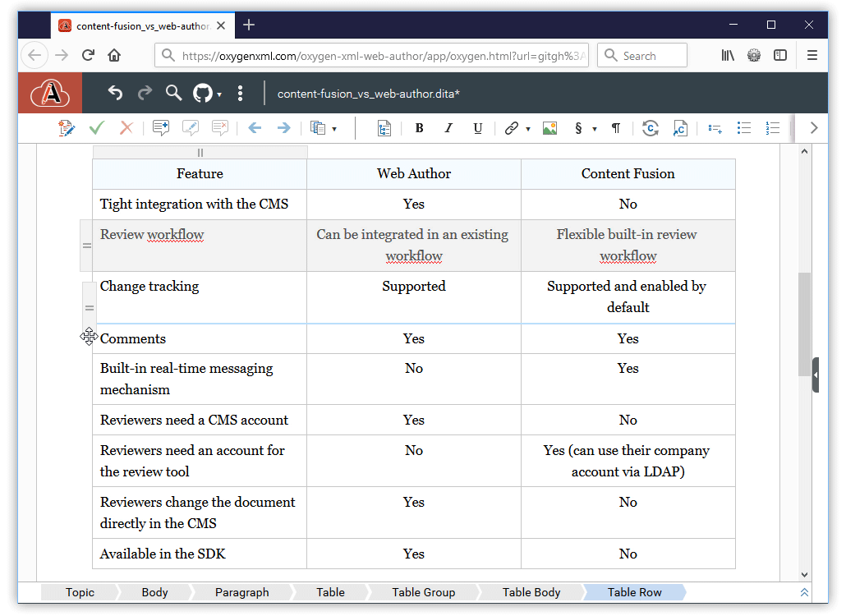Close the content-fusion_vs_web-author tab

click(221, 25)
